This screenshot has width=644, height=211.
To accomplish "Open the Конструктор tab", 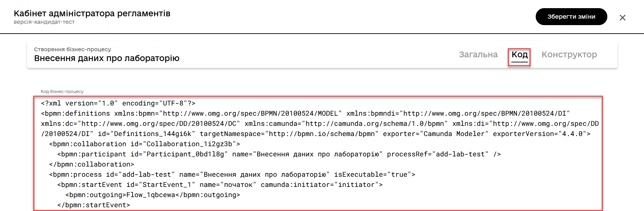I will click(569, 55).
